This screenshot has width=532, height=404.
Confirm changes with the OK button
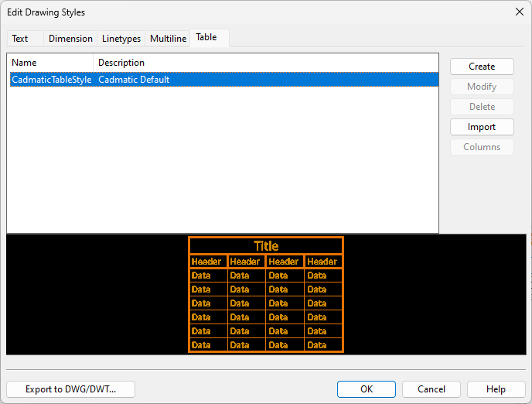[x=367, y=389]
